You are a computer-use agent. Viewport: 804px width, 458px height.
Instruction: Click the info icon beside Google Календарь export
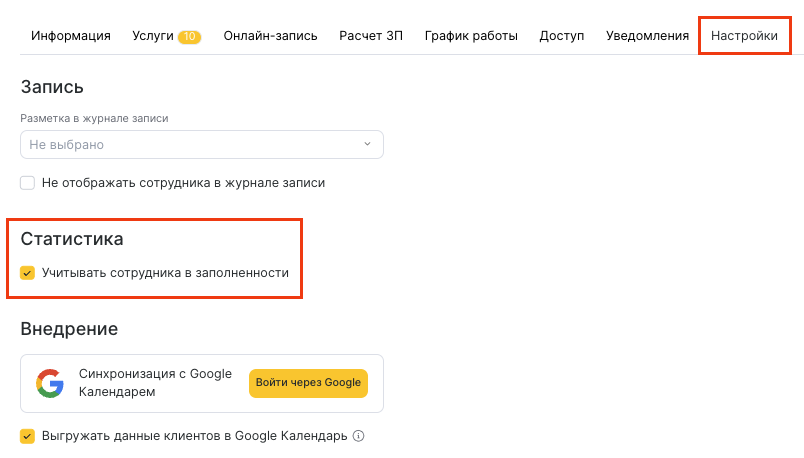coord(358,436)
